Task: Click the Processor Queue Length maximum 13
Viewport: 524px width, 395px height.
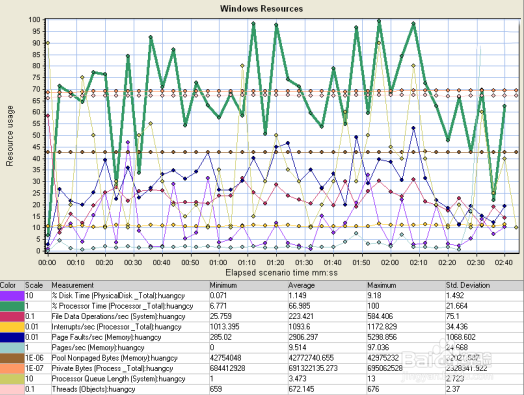Action: (x=371, y=379)
